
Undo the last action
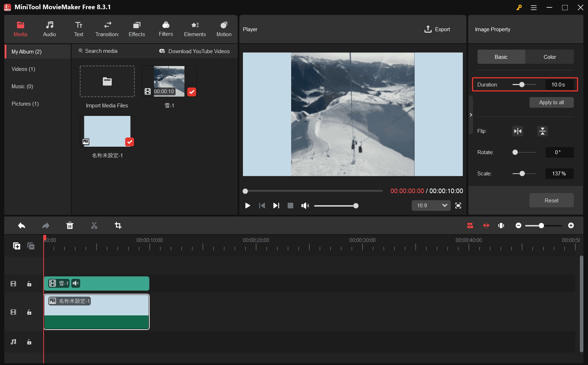[22, 226]
